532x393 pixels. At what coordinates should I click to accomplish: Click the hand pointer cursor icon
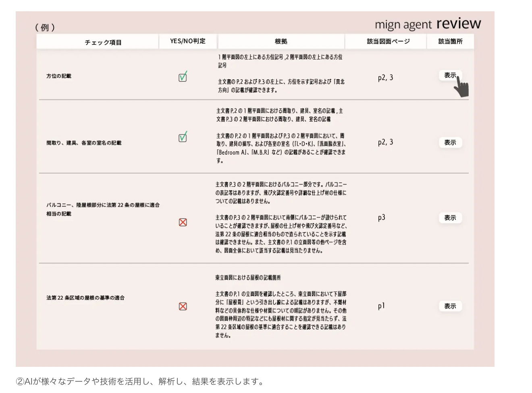[461, 88]
